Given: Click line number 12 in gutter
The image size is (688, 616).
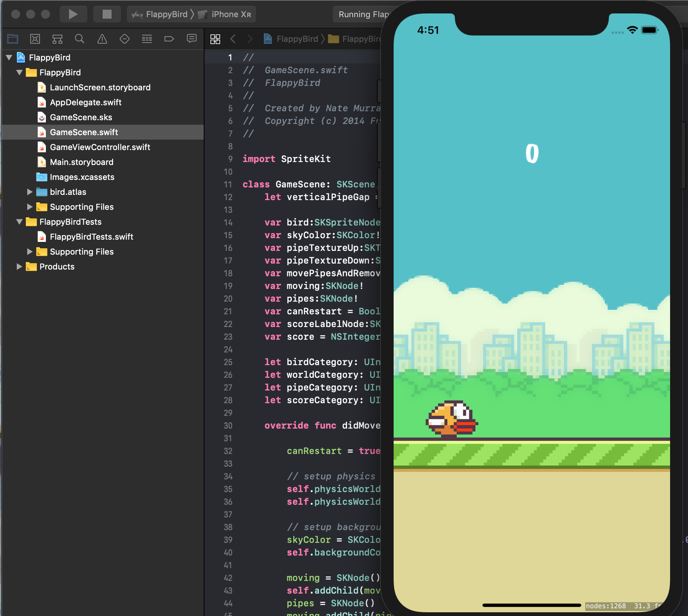Looking at the screenshot, I should (228, 197).
